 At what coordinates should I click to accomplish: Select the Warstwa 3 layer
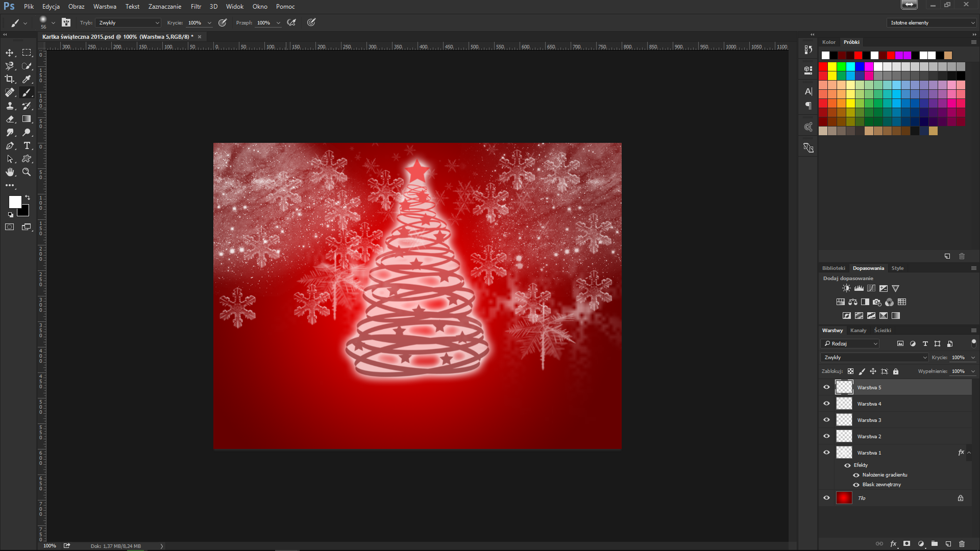pos(869,420)
